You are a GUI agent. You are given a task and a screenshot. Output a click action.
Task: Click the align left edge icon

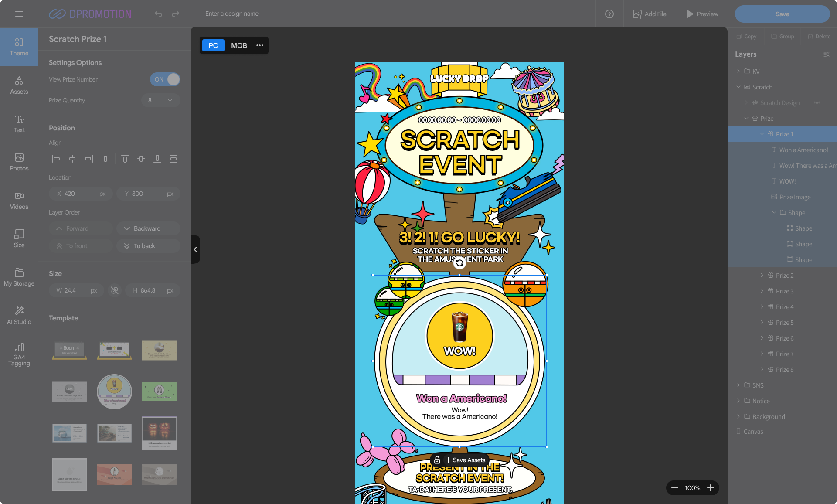point(55,159)
